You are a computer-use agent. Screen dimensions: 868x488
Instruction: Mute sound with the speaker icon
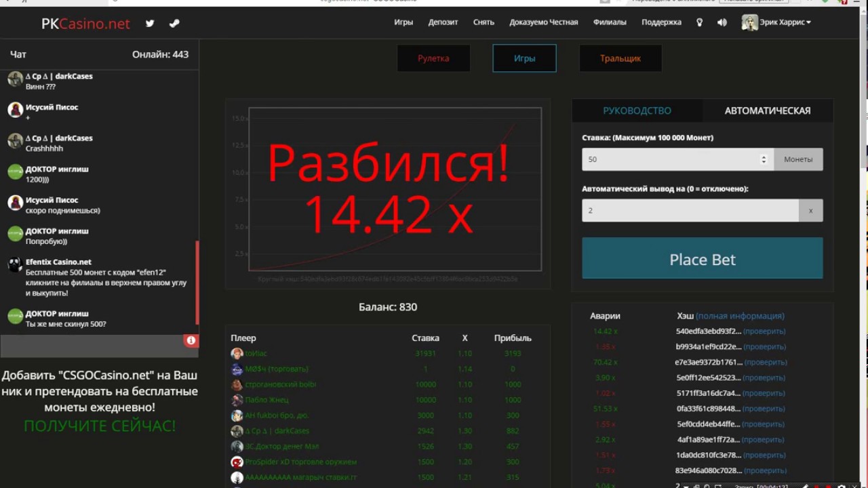722,22
